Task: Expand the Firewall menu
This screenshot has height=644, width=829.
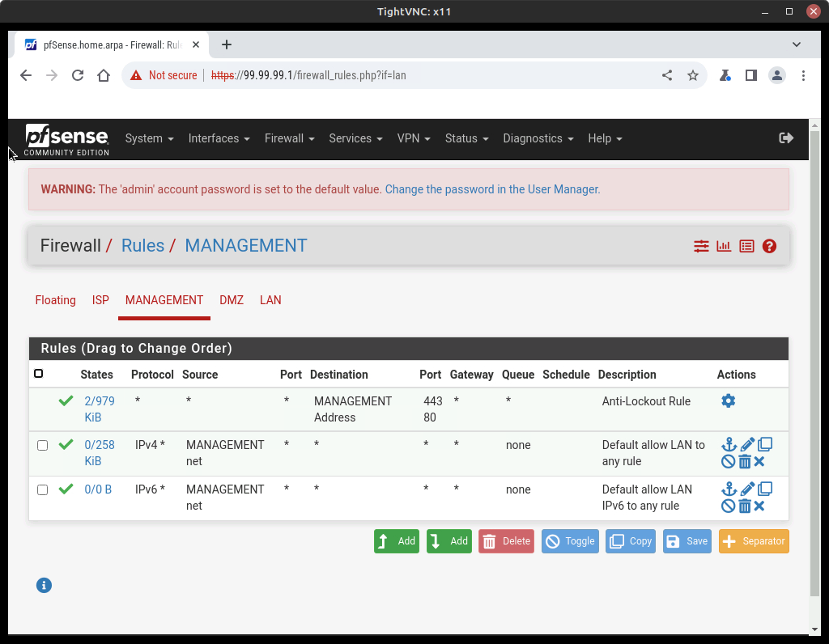Action: pos(289,138)
